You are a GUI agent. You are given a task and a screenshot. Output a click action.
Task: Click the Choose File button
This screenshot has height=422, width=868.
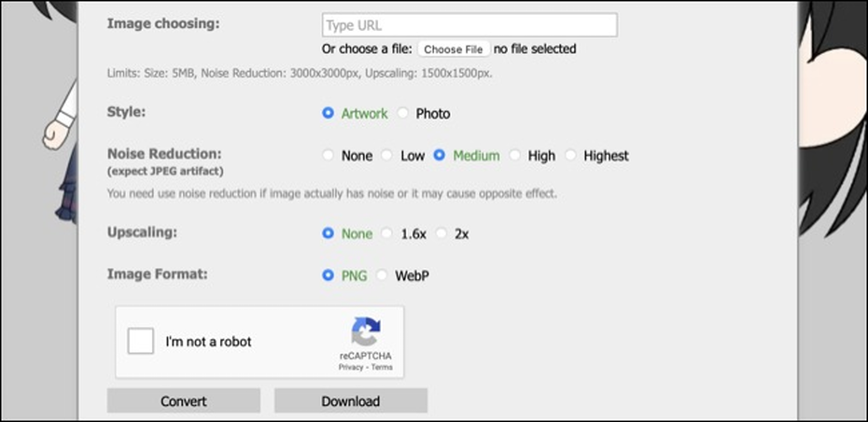point(454,49)
